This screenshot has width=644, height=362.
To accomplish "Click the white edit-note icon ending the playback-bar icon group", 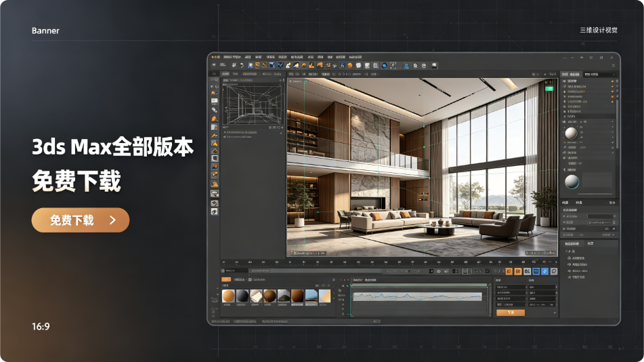I will pos(554,271).
